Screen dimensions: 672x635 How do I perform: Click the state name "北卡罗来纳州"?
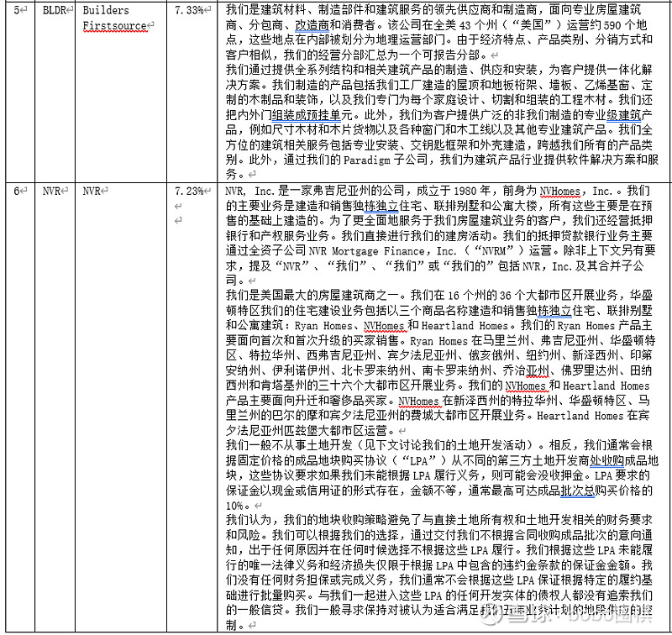point(375,370)
